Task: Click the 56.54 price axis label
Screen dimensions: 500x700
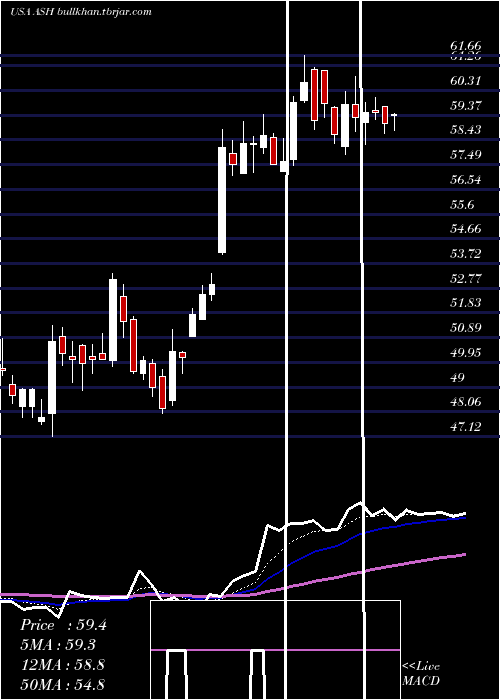Action: coord(466,180)
